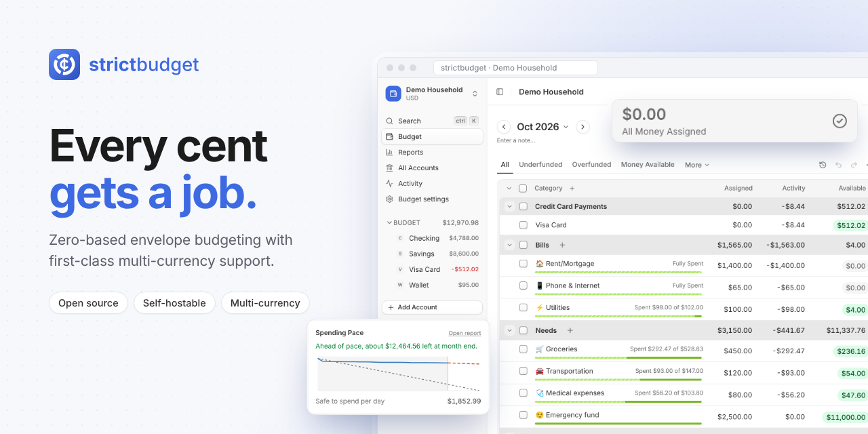Viewport: 868px width, 434px height.
Task: Check the Emergency fund checkbox
Action: [523, 415]
